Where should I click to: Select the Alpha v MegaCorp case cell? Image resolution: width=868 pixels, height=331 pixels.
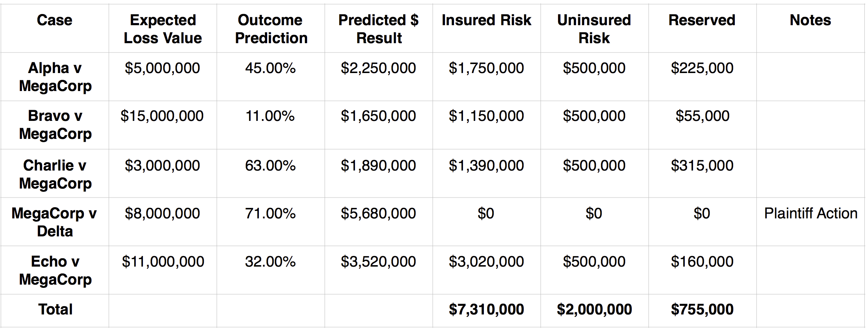55,77
